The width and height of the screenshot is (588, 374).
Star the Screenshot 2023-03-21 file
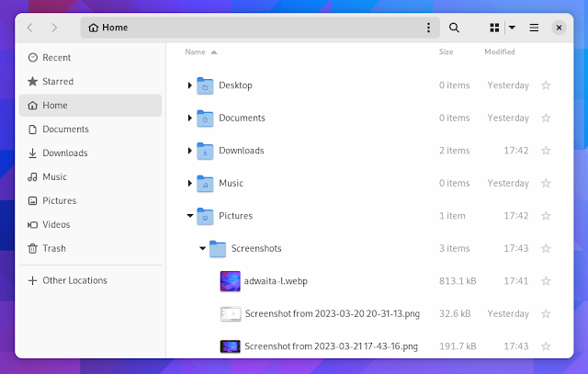point(546,346)
